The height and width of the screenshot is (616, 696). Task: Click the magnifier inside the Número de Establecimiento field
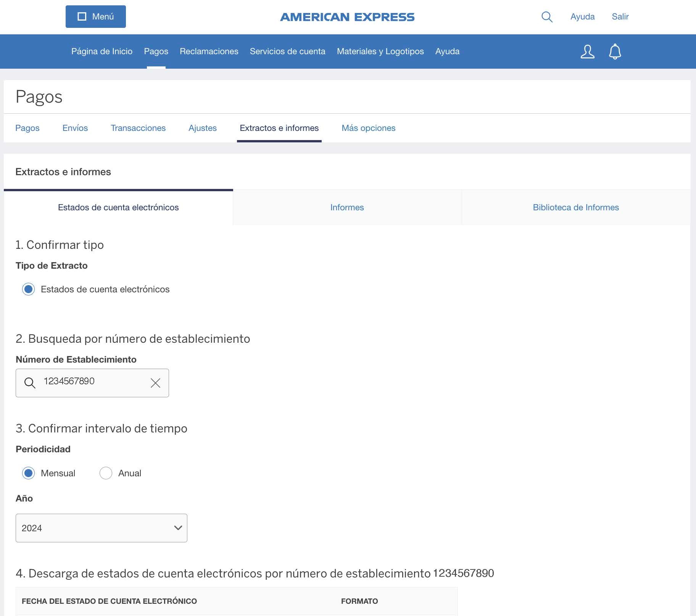(x=30, y=383)
